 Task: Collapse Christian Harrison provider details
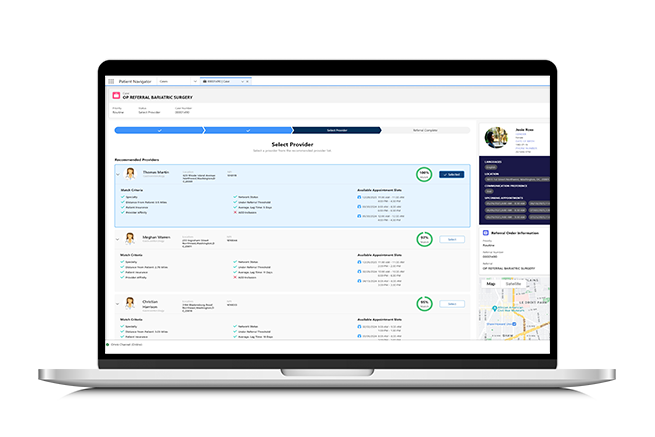click(118, 303)
